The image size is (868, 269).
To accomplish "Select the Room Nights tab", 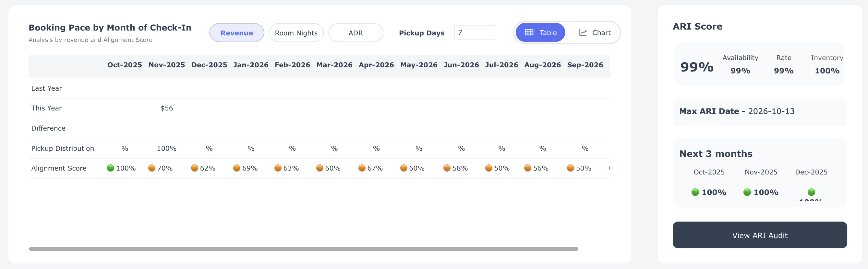I will tap(296, 33).
